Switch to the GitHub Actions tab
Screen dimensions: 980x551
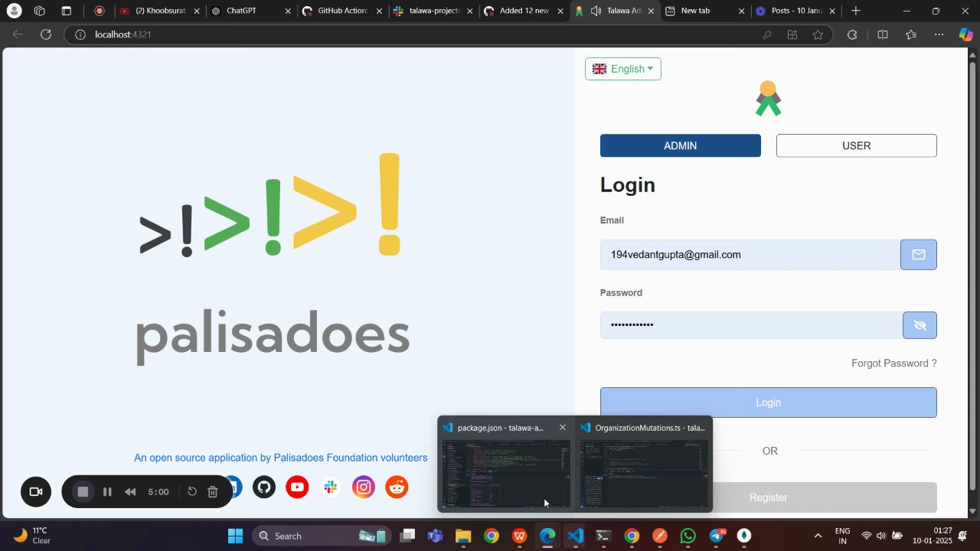(x=342, y=11)
